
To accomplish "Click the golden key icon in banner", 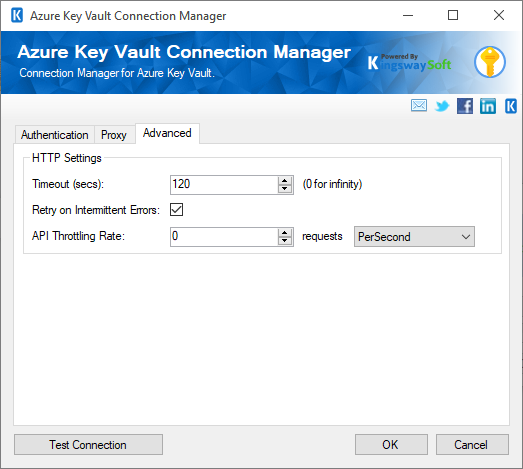I will (x=490, y=62).
